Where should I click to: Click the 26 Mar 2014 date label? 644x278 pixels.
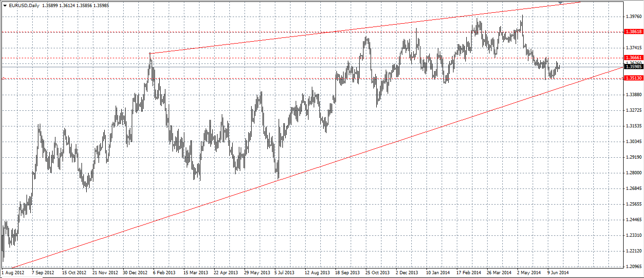coord(499,273)
